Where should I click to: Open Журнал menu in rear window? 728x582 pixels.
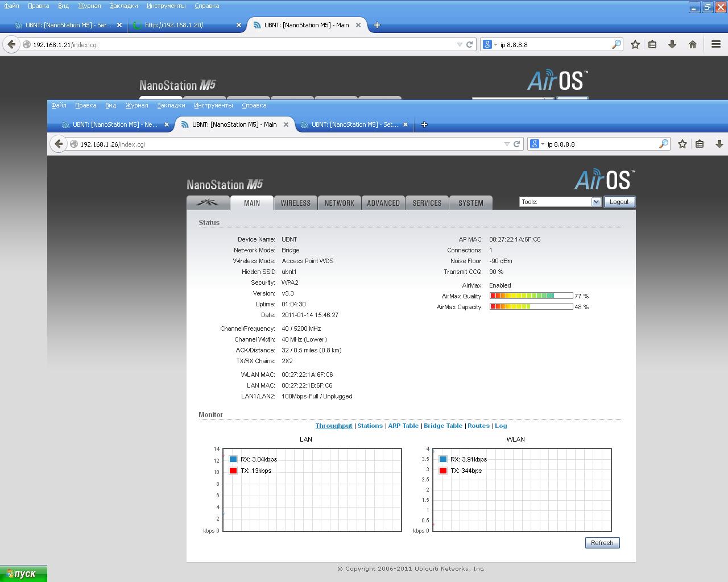pyautogui.click(x=89, y=6)
